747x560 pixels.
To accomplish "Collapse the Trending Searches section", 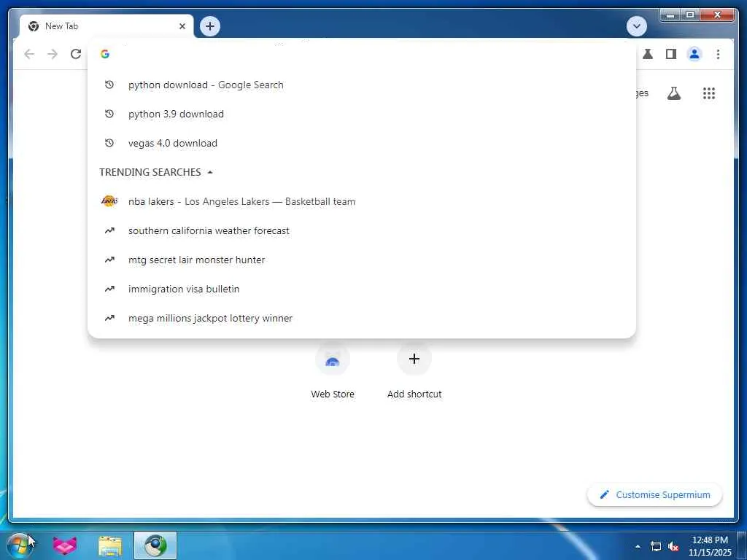I will click(x=210, y=172).
